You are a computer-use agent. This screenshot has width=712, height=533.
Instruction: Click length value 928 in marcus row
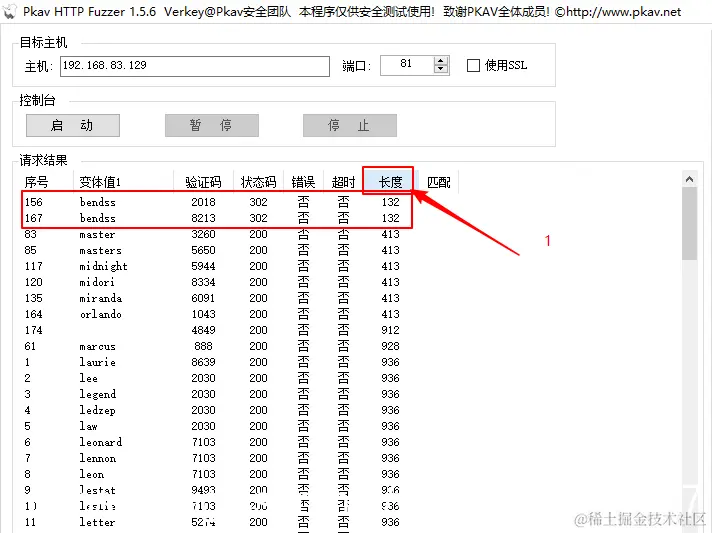click(391, 346)
